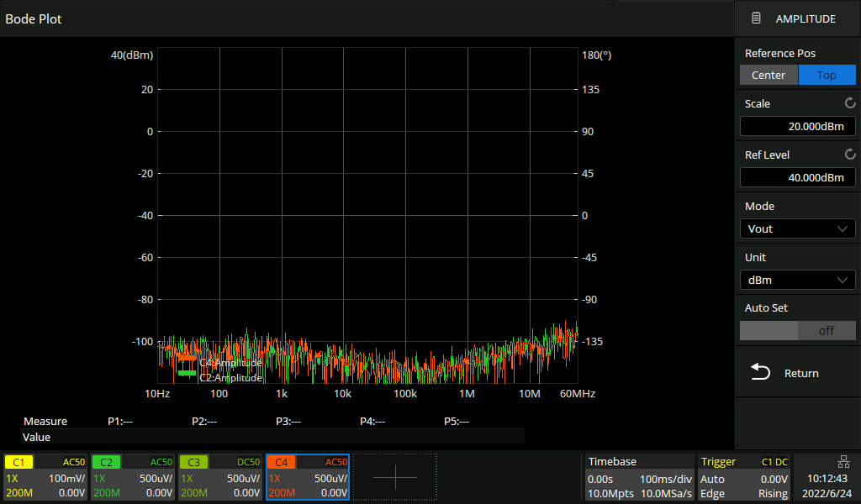Click the AMPLITUDE menu icon
The image size is (861, 504).
click(x=756, y=18)
